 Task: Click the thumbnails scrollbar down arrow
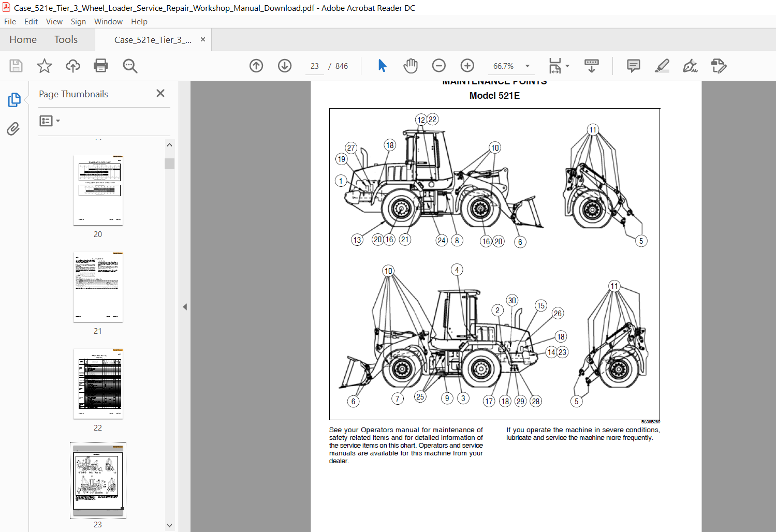169,525
